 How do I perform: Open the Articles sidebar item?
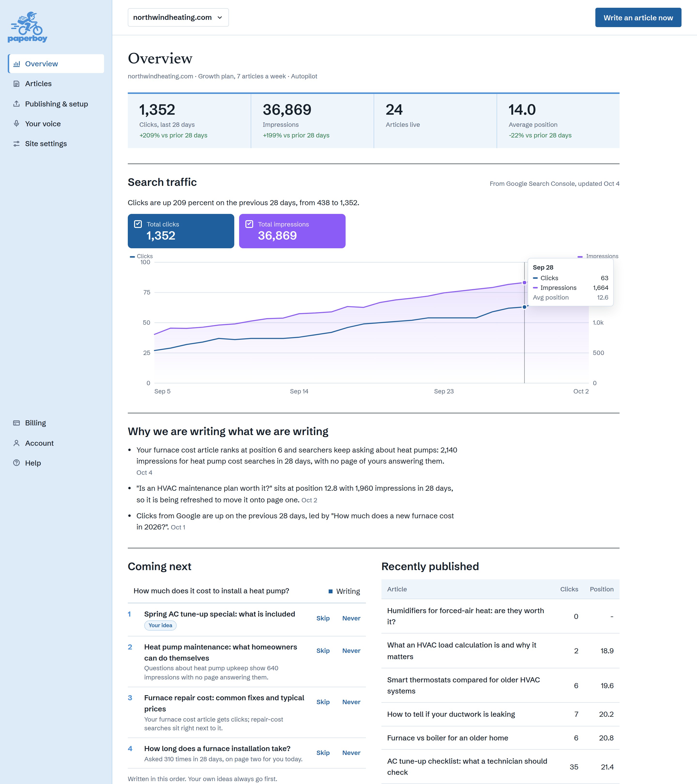(x=56, y=84)
